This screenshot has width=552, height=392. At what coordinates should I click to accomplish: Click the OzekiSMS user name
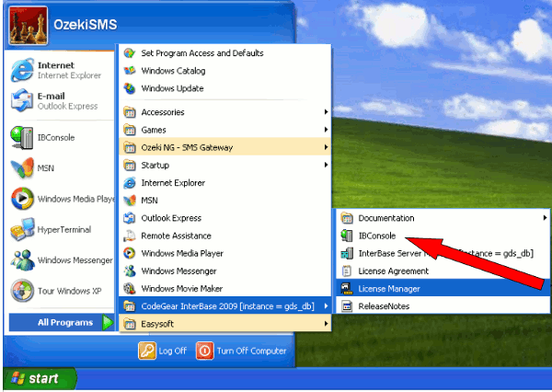tap(86, 25)
